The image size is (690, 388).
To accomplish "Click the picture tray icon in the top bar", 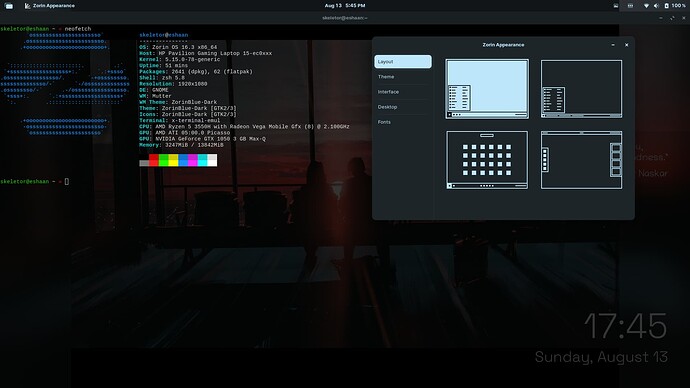I will click(x=616, y=6).
